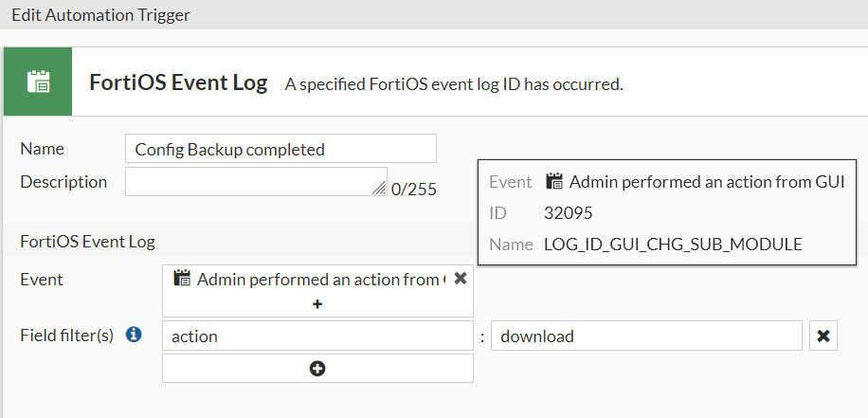Image resolution: width=868 pixels, height=418 pixels.
Task: Click the Field filter(s) label
Action: 67,335
